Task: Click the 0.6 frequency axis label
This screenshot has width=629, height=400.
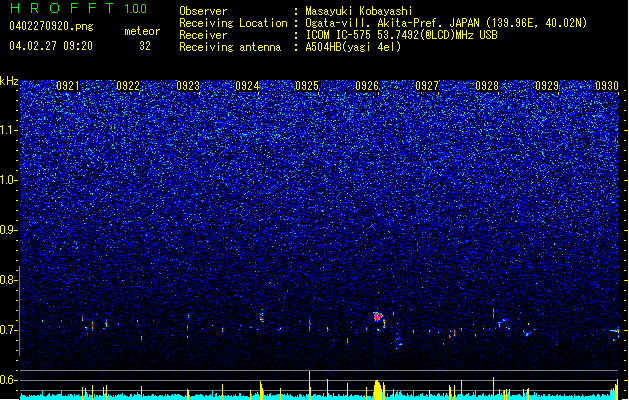Action: [9, 380]
